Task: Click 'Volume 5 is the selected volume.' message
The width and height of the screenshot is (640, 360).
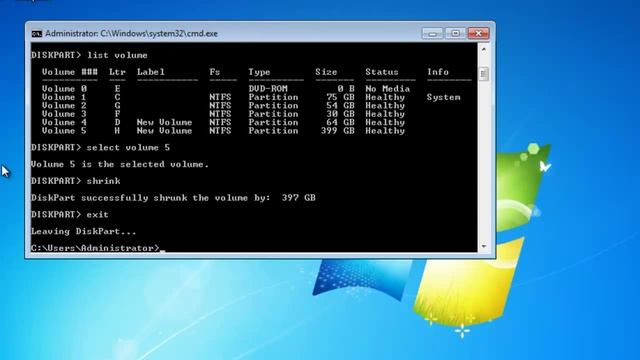Action: click(x=120, y=164)
